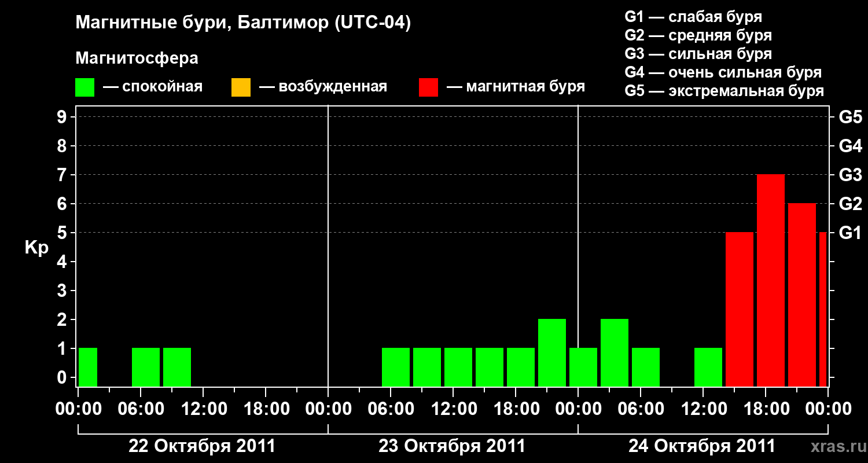Click the '— возбужденная' legend text
The width and height of the screenshot is (868, 463).
point(323,87)
